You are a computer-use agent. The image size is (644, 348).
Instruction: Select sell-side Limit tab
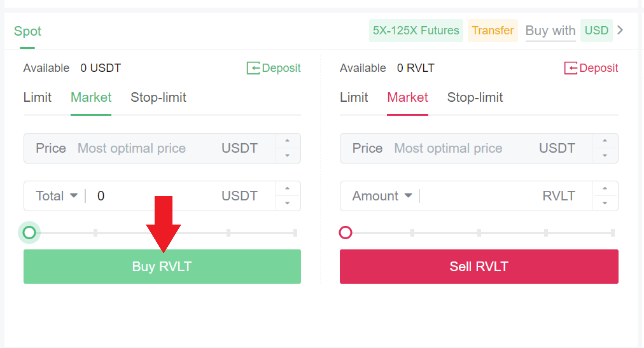354,97
